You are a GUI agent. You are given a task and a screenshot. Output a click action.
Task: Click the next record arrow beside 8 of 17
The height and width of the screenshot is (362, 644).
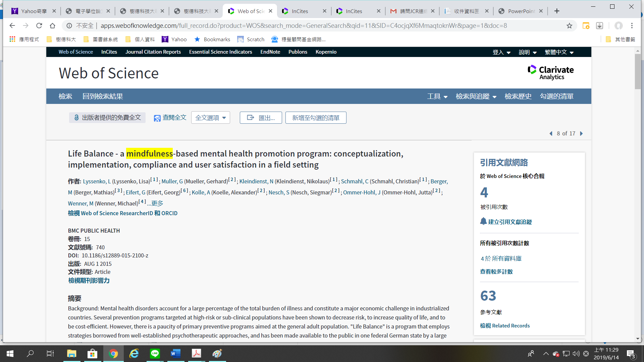581,133
